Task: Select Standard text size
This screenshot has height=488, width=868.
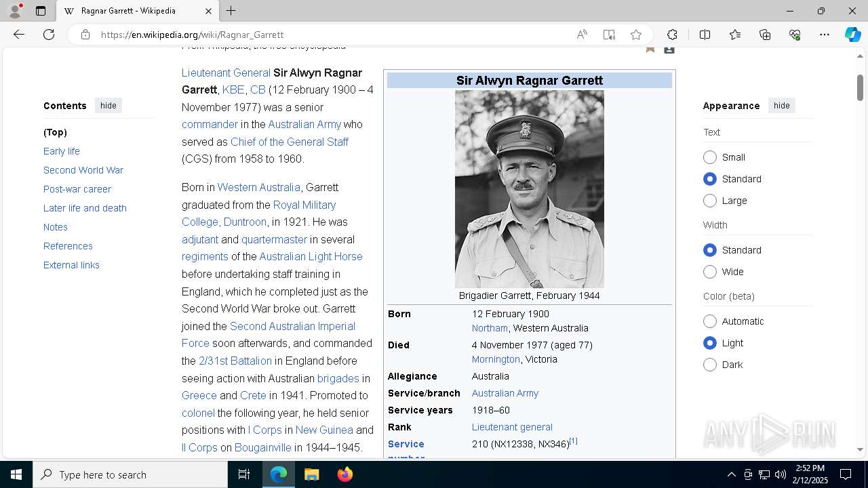Action: click(x=710, y=179)
